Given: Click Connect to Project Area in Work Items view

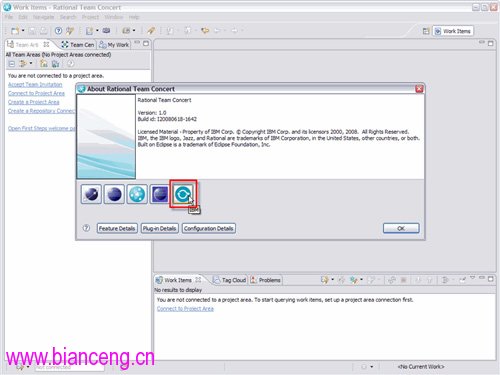Looking at the screenshot, I should pyautogui.click(x=185, y=309).
